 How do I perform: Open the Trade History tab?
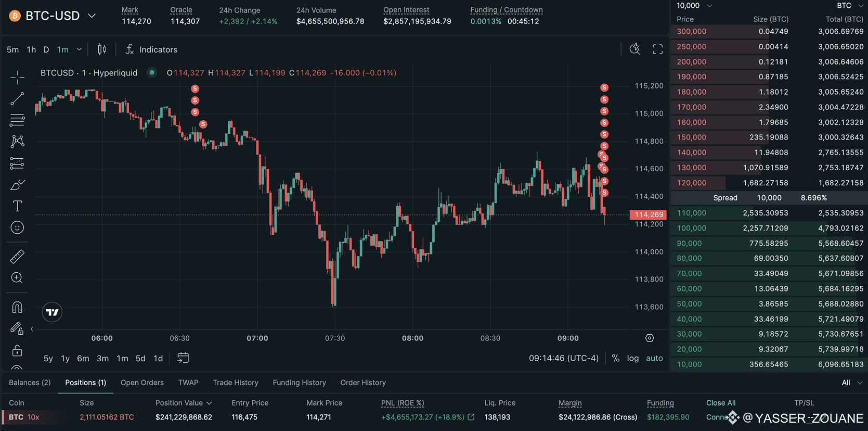click(235, 383)
